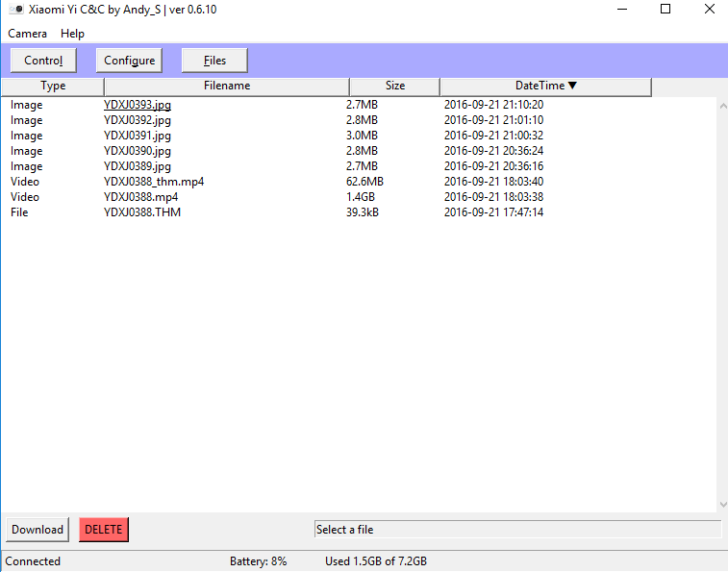728x572 pixels.
Task: Click the 3.0MB size value
Action: point(362,136)
